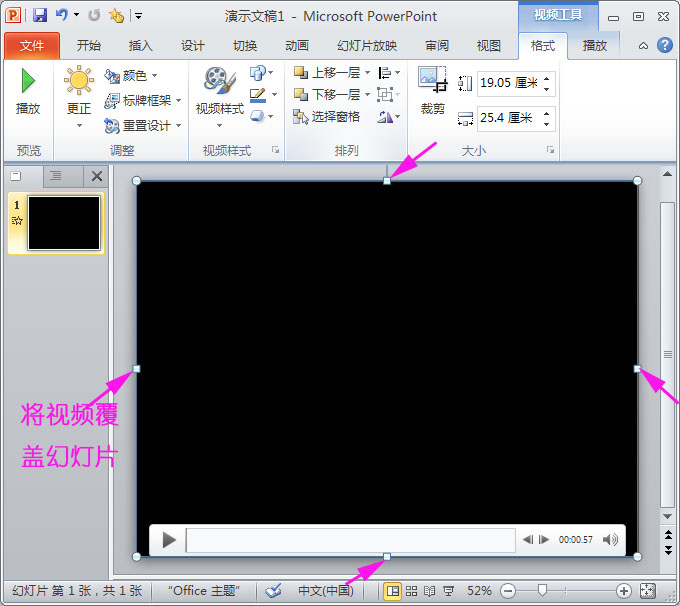Open PowerPoint Help question mark icon
Viewport: 680px width, 606px height.
(x=665, y=45)
